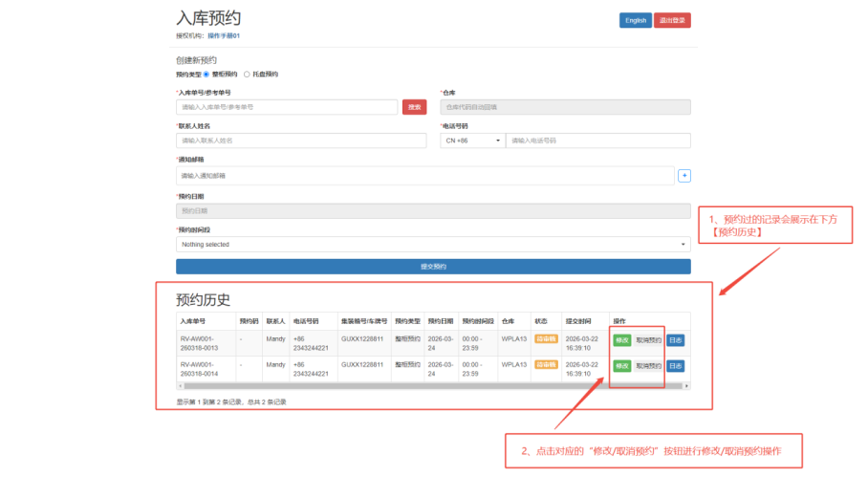Click the right arrow of table scrollbar
The width and height of the screenshot is (868, 477).
coord(685,386)
